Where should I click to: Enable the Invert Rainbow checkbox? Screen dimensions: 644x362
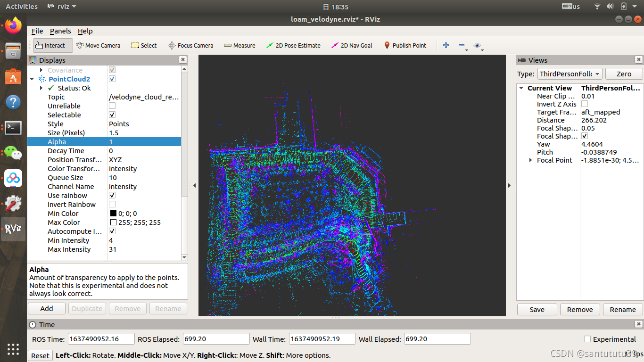coord(112,204)
